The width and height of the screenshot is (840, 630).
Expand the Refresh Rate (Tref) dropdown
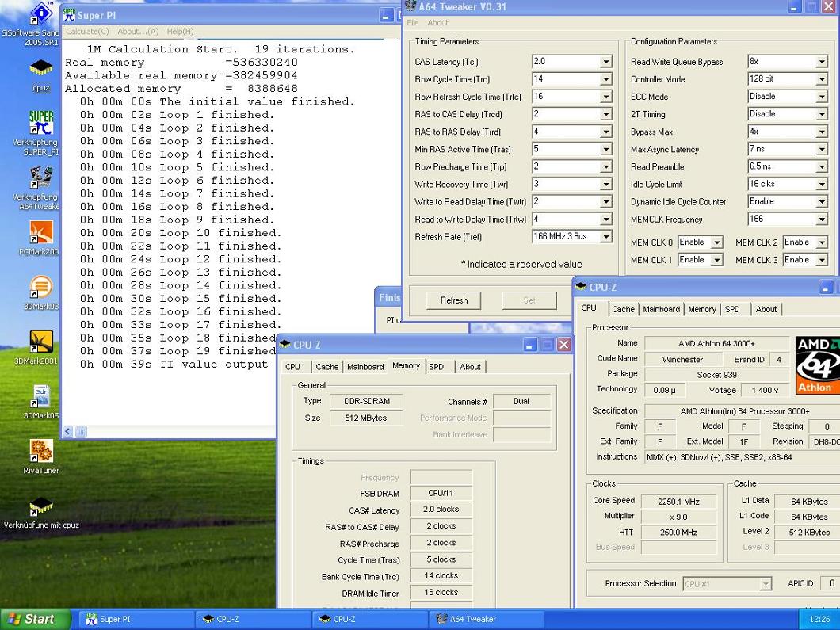click(x=605, y=237)
